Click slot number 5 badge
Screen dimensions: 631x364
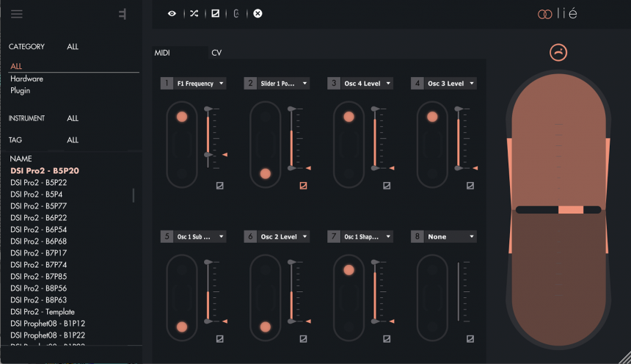pyautogui.click(x=167, y=237)
